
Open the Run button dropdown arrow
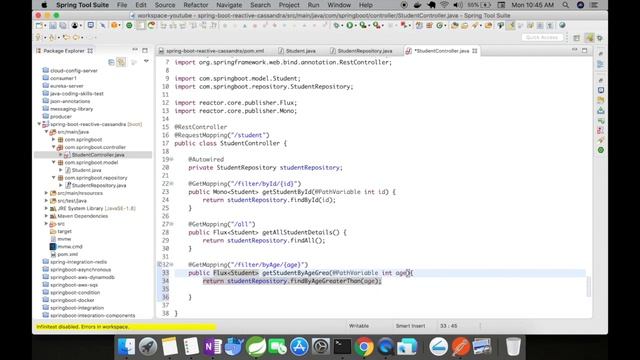[356, 26]
